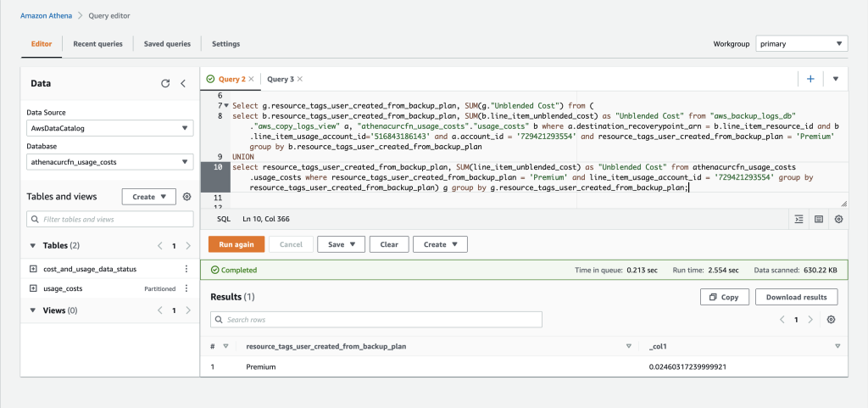Screen dimensions: 868x408
Task: Click the Clear button
Action: pyautogui.click(x=389, y=244)
